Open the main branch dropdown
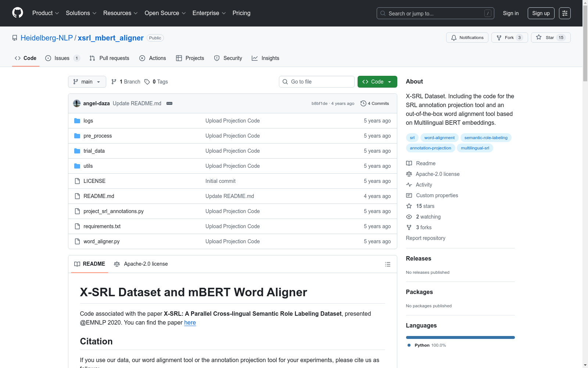The image size is (588, 368). [x=87, y=82]
